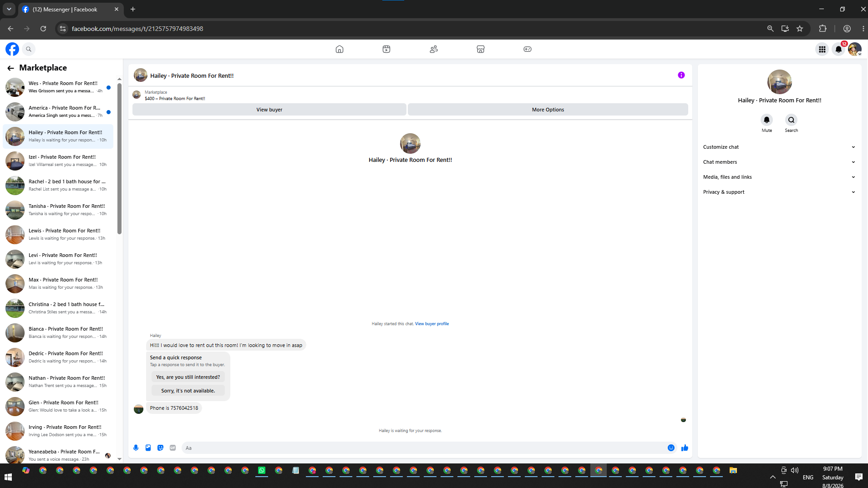Open the browser zoom magnifier icon
868x488 pixels.
(770, 29)
